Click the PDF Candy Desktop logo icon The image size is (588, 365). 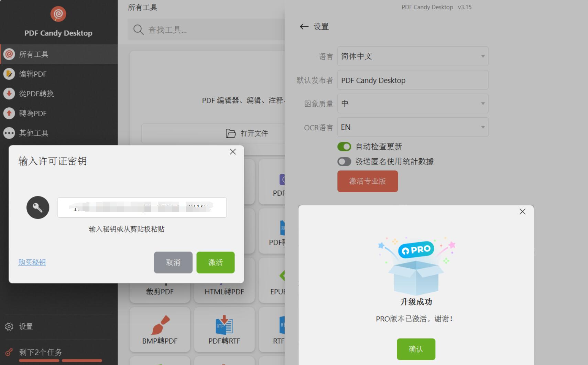(x=58, y=14)
